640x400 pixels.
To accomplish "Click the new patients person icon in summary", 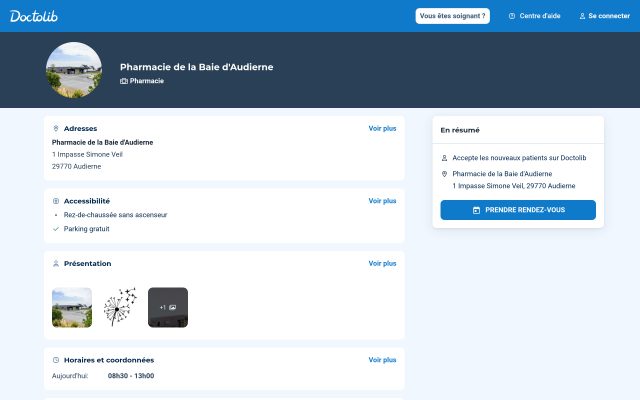I will click(444, 158).
